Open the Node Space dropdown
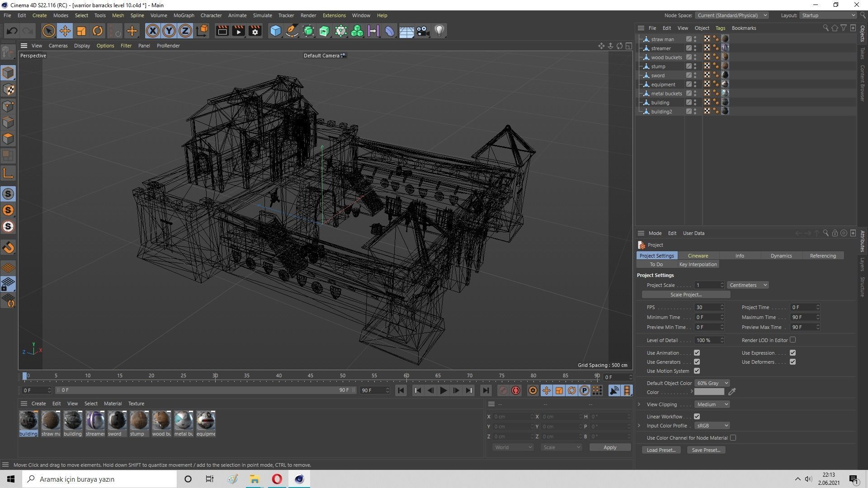The height and width of the screenshot is (488, 868). 731,15
